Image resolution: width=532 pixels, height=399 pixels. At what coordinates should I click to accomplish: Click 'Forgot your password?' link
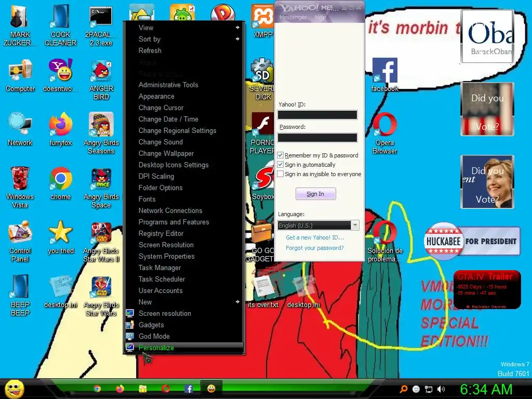click(x=314, y=248)
